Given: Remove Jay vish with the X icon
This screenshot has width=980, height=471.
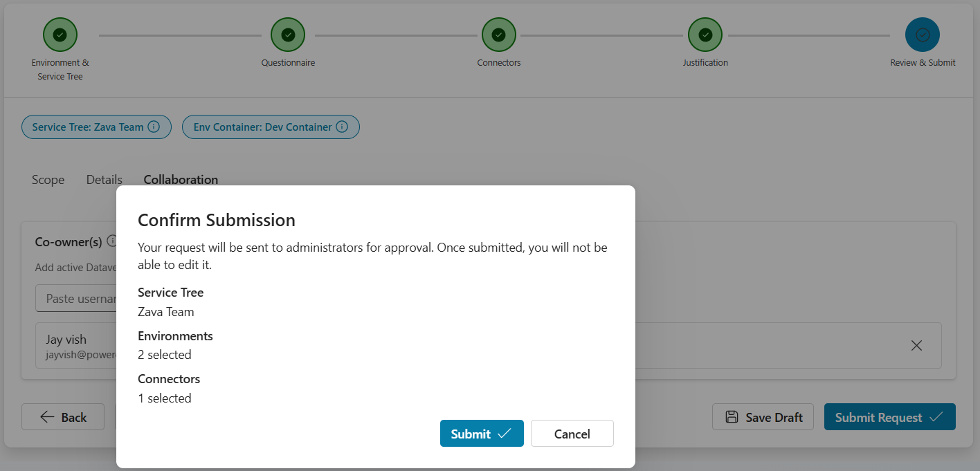Looking at the screenshot, I should click(x=916, y=345).
